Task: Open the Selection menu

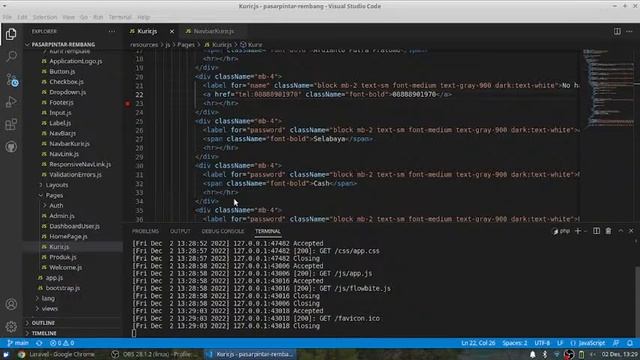Action: [45, 17]
